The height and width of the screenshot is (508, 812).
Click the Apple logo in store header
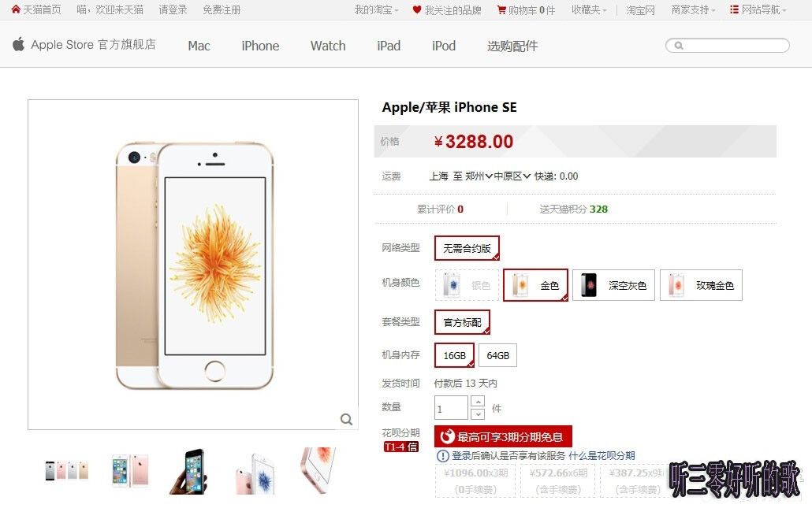pyautogui.click(x=19, y=44)
